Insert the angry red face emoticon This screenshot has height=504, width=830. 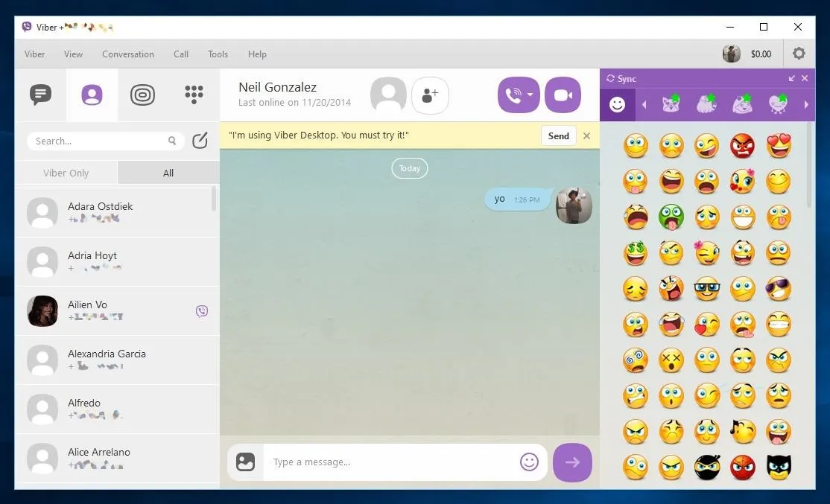(743, 146)
